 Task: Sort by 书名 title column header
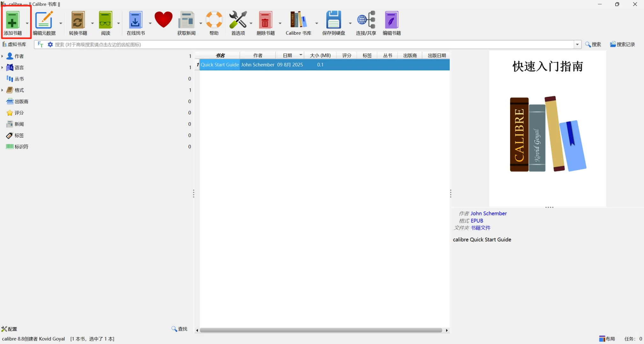tap(220, 55)
